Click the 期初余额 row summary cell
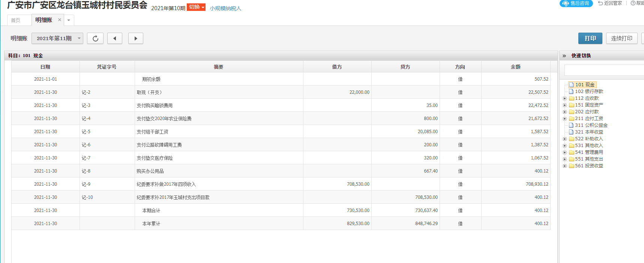644x263 pixels. point(219,79)
